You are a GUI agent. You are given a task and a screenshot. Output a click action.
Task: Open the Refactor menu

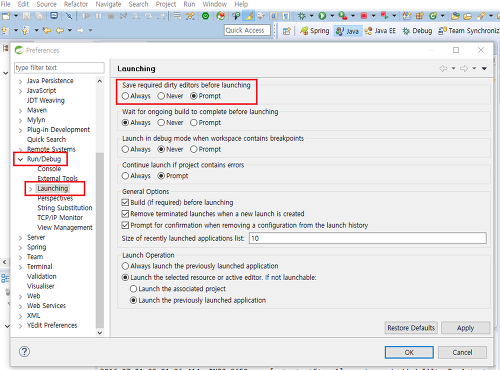(76, 4)
